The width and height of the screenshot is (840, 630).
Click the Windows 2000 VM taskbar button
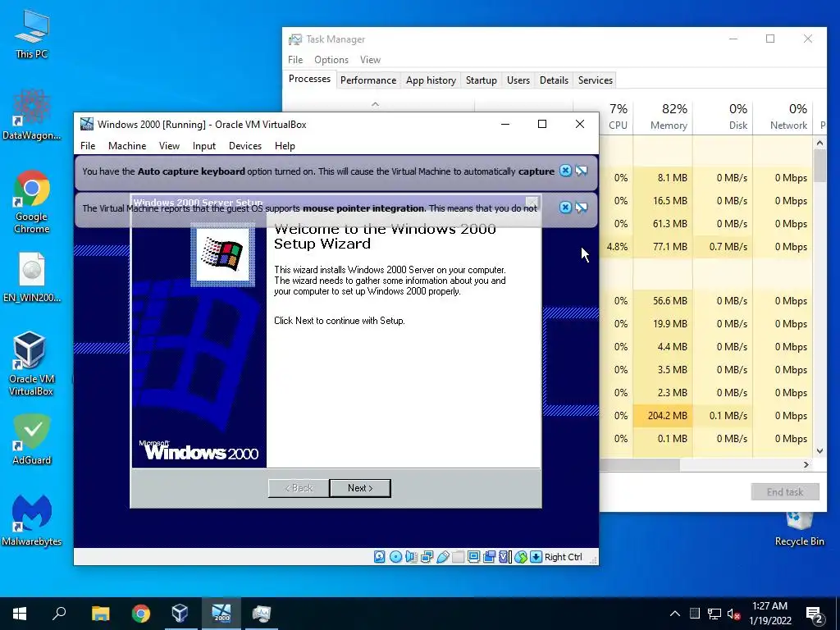pos(221,614)
